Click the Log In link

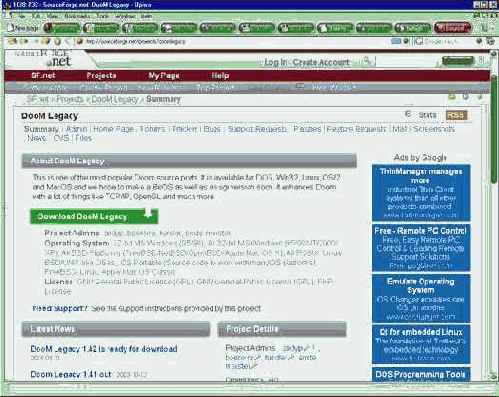[x=275, y=62]
